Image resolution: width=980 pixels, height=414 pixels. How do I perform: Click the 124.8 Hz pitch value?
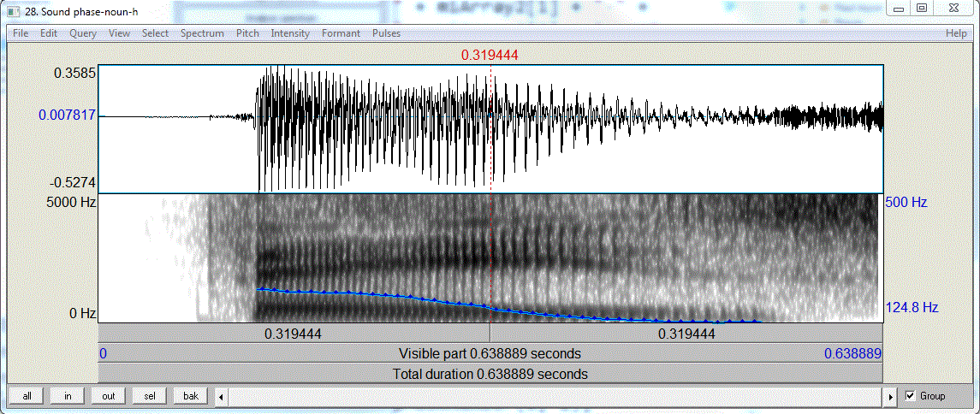912,307
